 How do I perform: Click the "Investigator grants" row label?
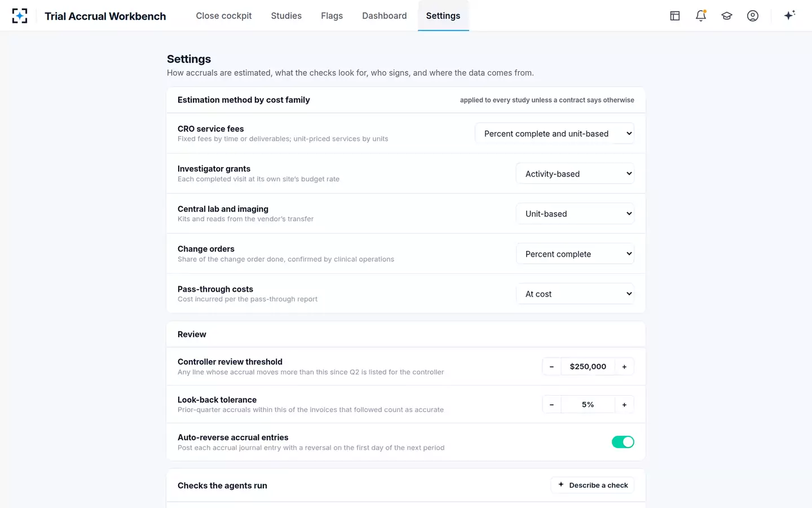(214, 169)
